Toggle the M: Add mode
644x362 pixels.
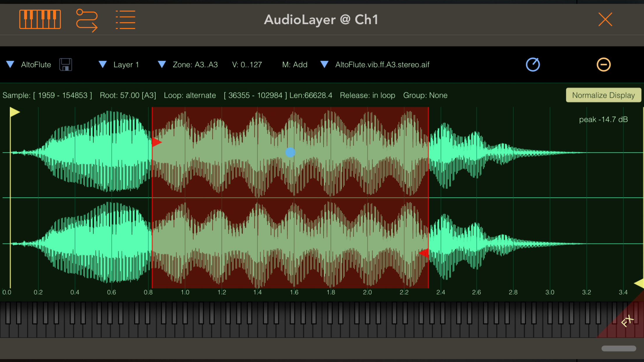[x=295, y=64]
